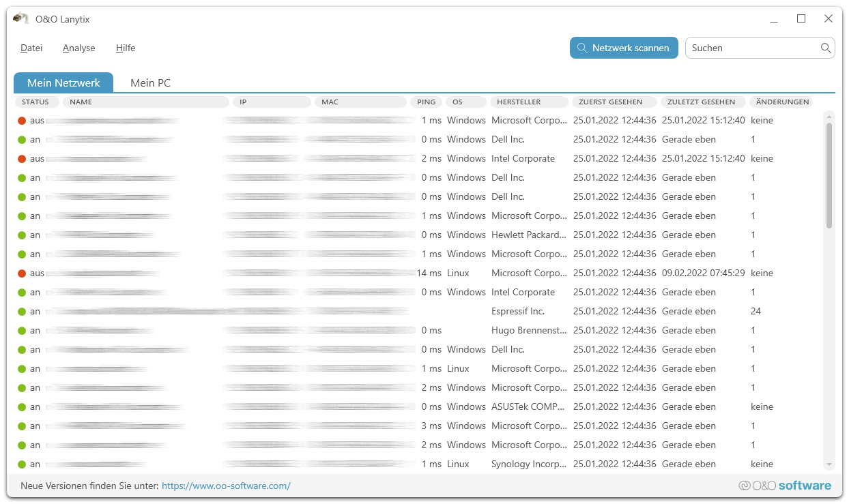Open the Analyse menu
The height and width of the screenshot is (504, 849).
click(79, 48)
